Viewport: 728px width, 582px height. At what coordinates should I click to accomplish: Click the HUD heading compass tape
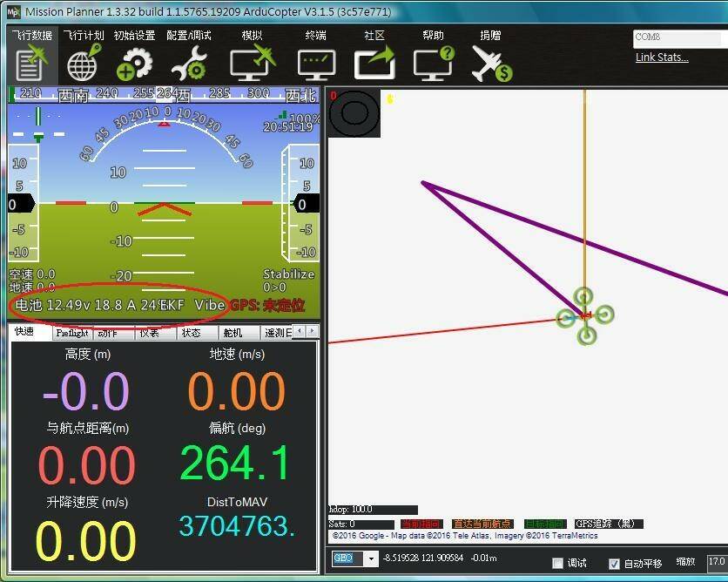[164, 95]
